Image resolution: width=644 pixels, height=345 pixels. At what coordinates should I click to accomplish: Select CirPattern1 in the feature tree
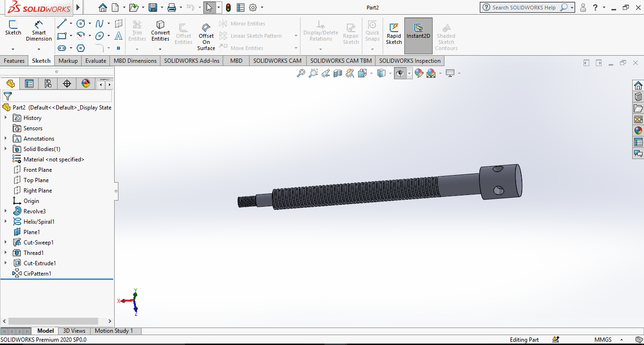[x=37, y=274]
